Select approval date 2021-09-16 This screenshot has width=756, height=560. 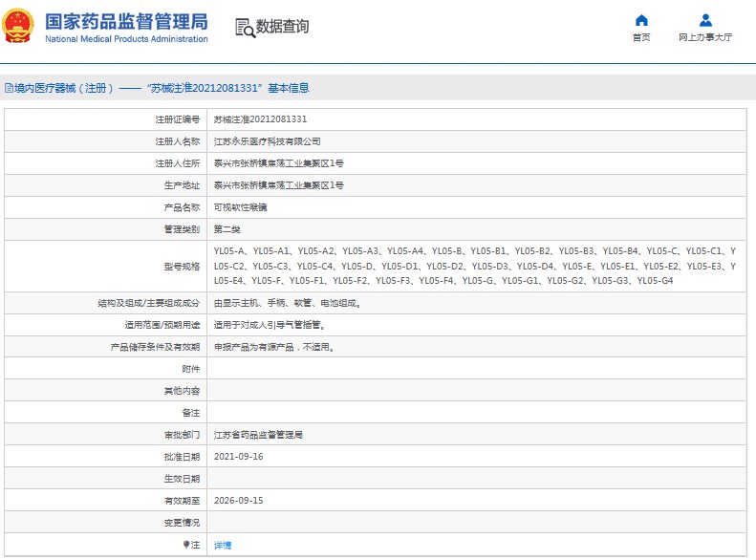(239, 457)
